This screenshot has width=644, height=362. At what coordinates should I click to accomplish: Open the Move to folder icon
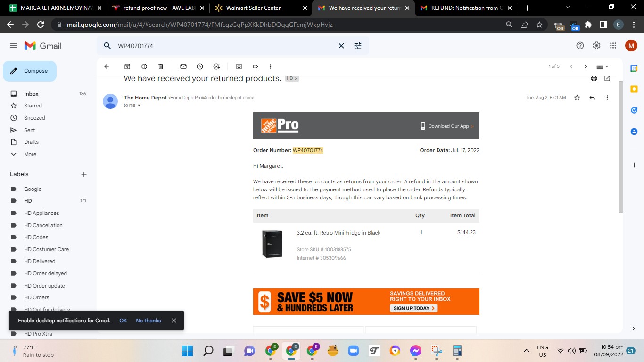(x=239, y=66)
